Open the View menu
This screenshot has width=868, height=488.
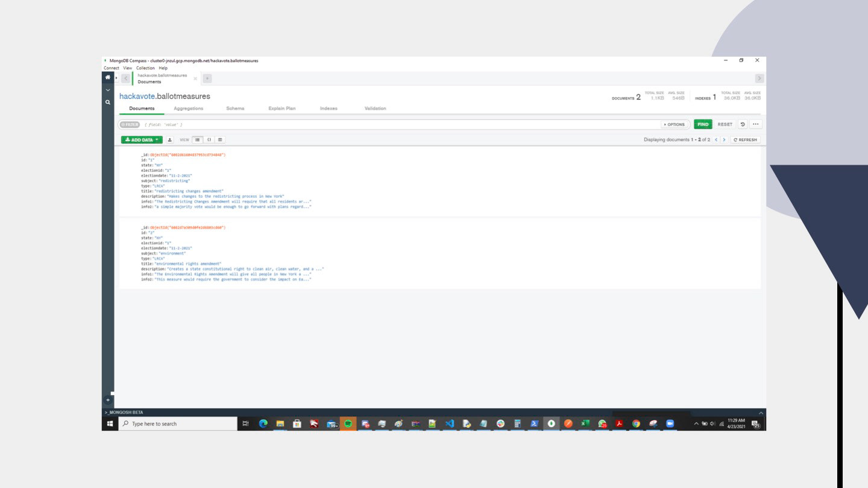[x=127, y=68]
